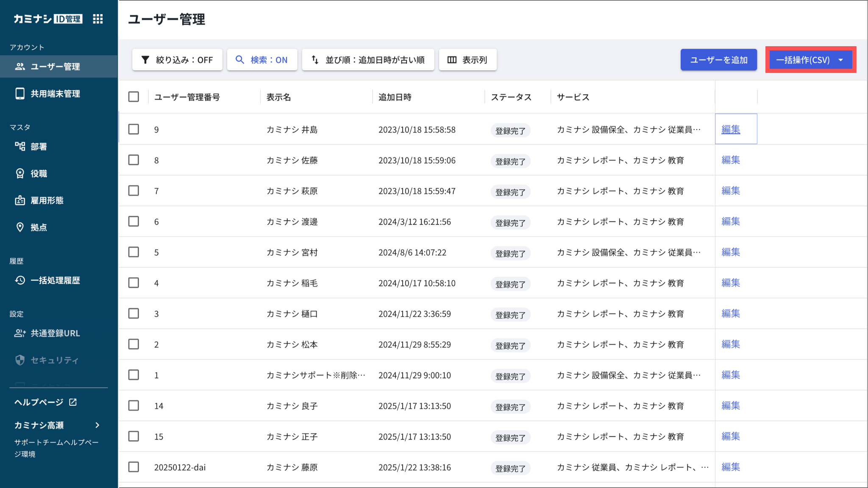The width and height of the screenshot is (868, 488).
Task: Click the 拠点 location pin icon
Action: point(20,227)
